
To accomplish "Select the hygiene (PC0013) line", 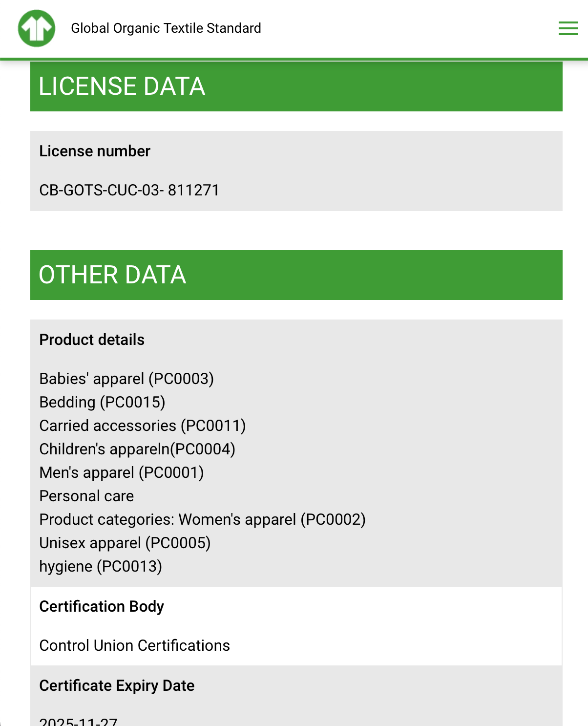I will (x=101, y=567).
